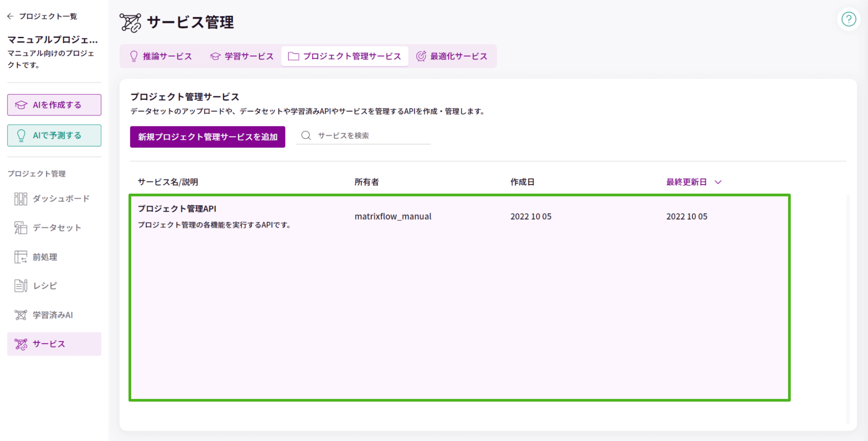Click inside the サービスを検索 search field

tap(366, 135)
